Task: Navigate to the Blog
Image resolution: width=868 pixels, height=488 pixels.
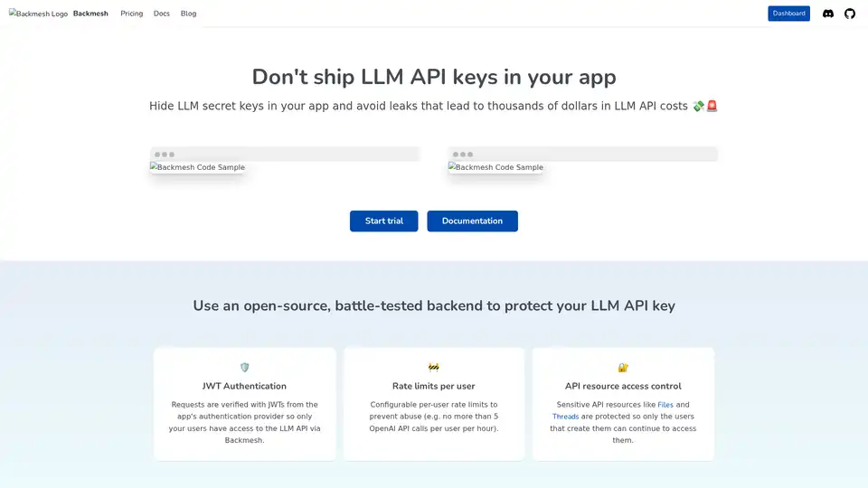Action: pos(188,14)
